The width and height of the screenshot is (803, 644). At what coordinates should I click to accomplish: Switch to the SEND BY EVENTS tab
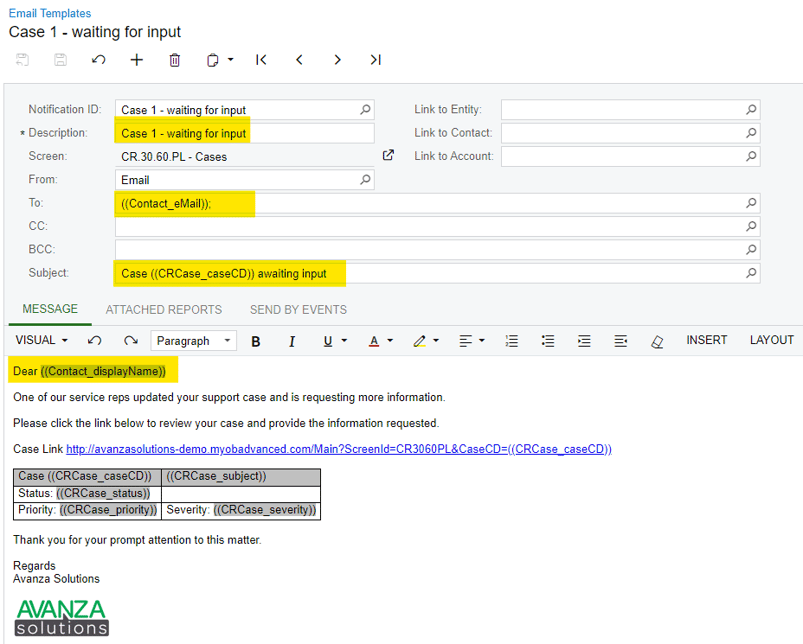click(x=298, y=310)
